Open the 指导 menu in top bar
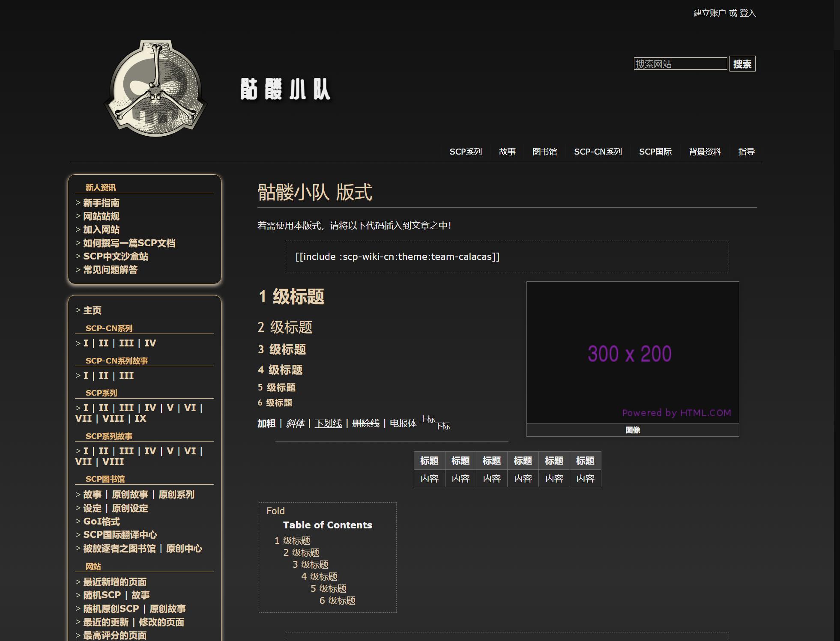840x641 pixels. (746, 152)
